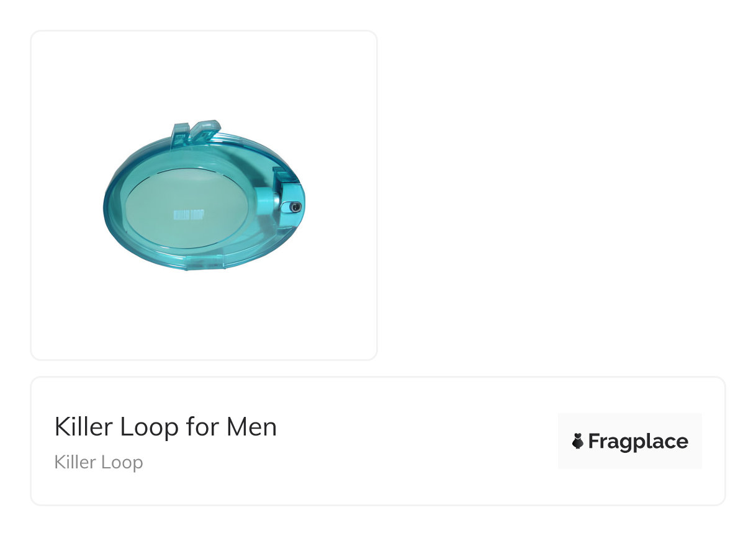Click the Fragplace perfume bottle logo icon

pyautogui.click(x=578, y=442)
